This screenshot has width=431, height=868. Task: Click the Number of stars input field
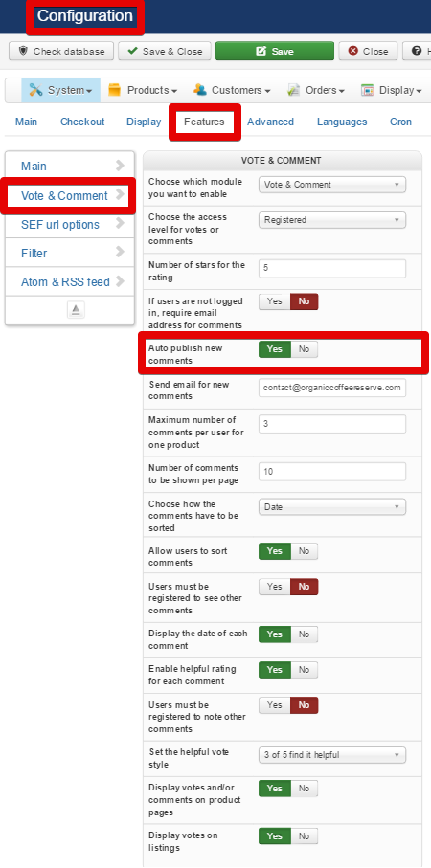coord(332,269)
